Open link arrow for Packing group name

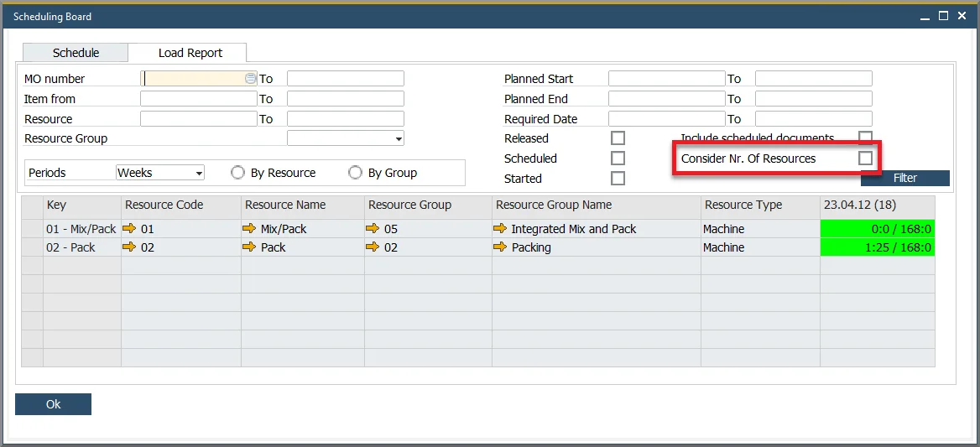(500, 247)
